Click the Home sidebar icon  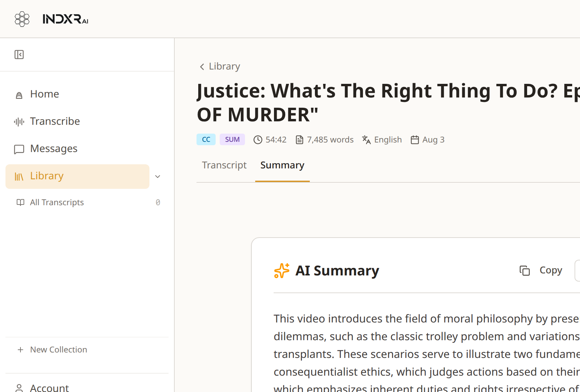click(x=19, y=95)
